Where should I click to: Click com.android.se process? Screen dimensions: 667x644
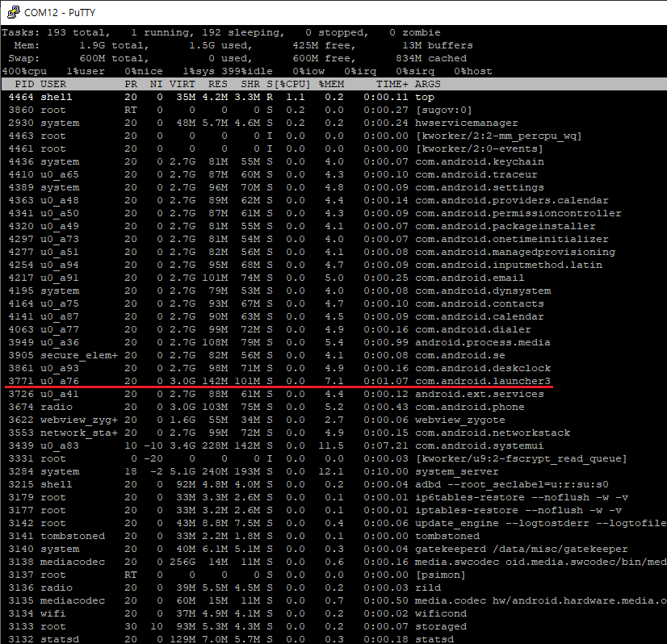[459, 355]
